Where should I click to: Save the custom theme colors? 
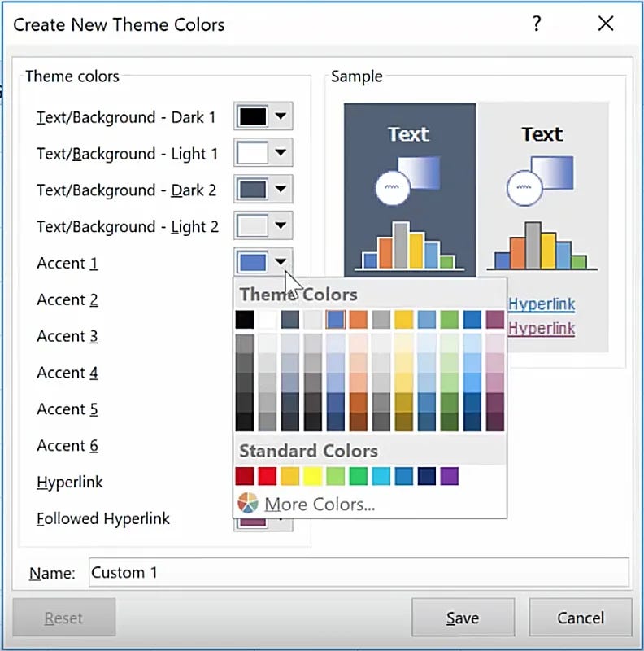tap(463, 617)
